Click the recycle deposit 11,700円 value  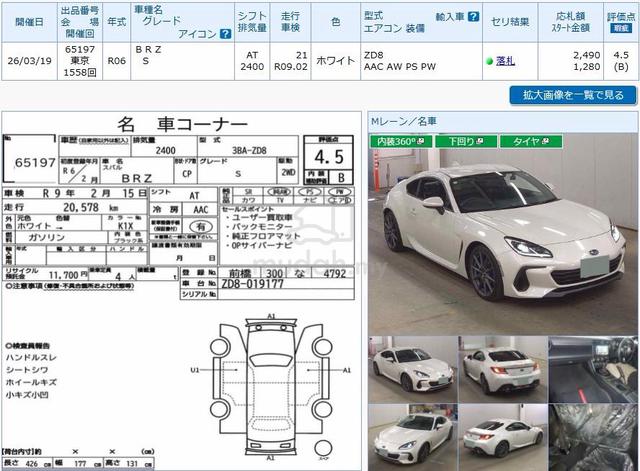pos(68,275)
